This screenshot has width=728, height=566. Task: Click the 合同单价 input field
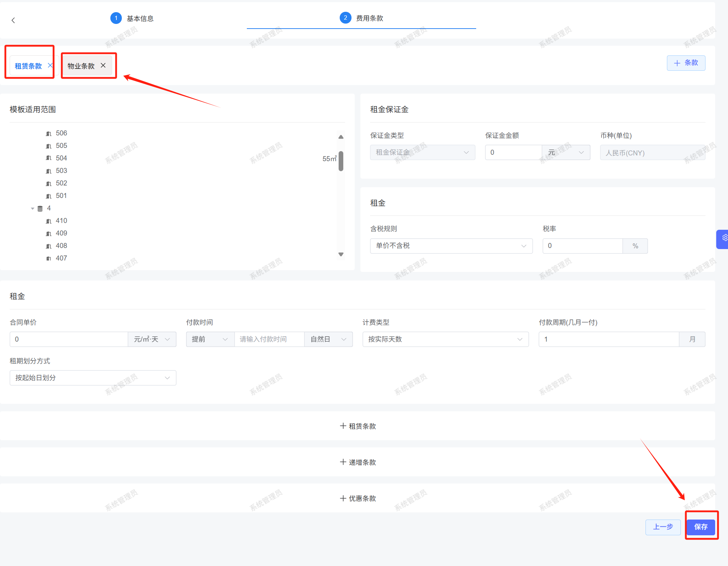point(69,339)
